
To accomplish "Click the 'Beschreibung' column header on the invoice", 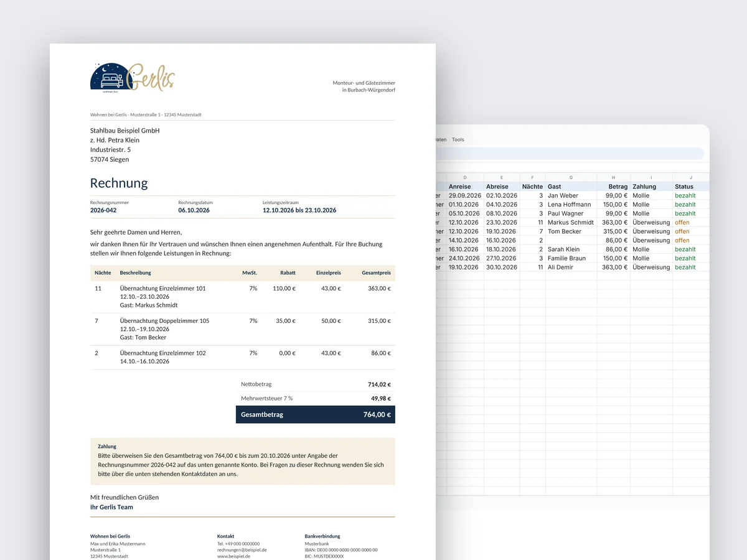I will 136,273.
